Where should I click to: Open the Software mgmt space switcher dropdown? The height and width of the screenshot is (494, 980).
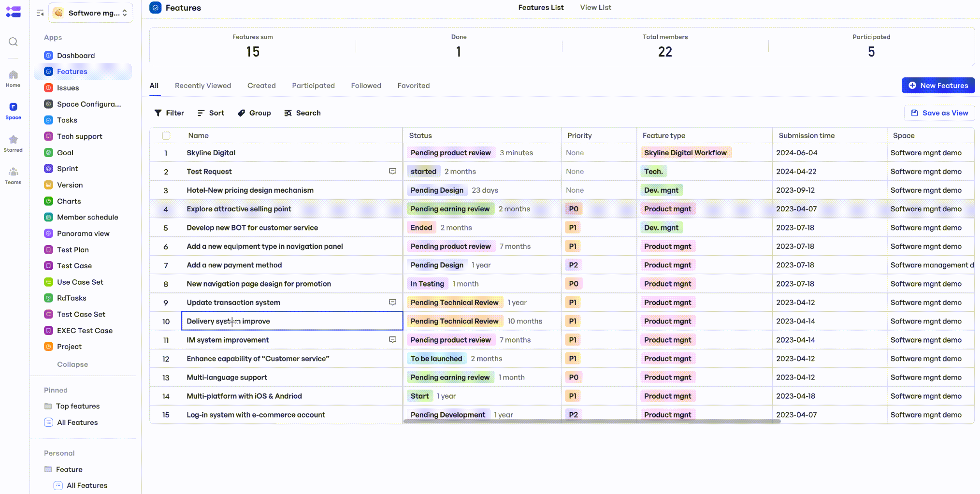pos(91,13)
